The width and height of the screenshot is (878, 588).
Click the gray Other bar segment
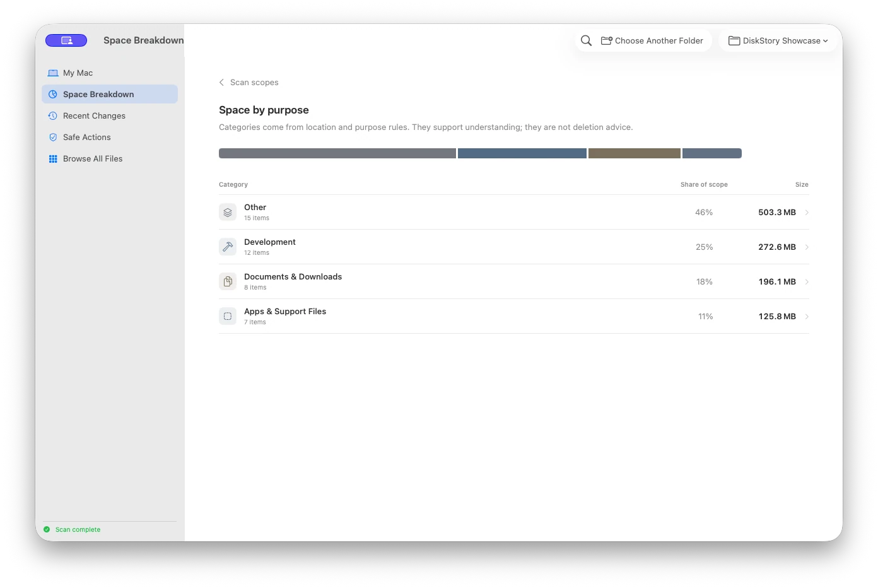(337, 153)
